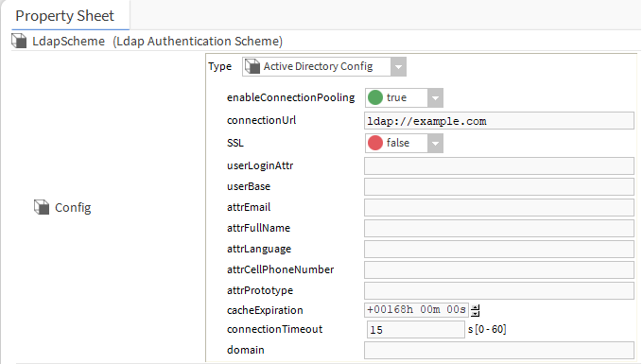Focus the attrFullName text field
The image size is (643, 364).
click(499, 228)
